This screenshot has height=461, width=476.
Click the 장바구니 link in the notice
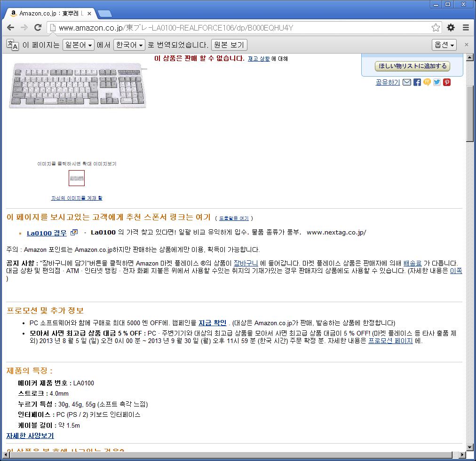pyautogui.click(x=246, y=263)
